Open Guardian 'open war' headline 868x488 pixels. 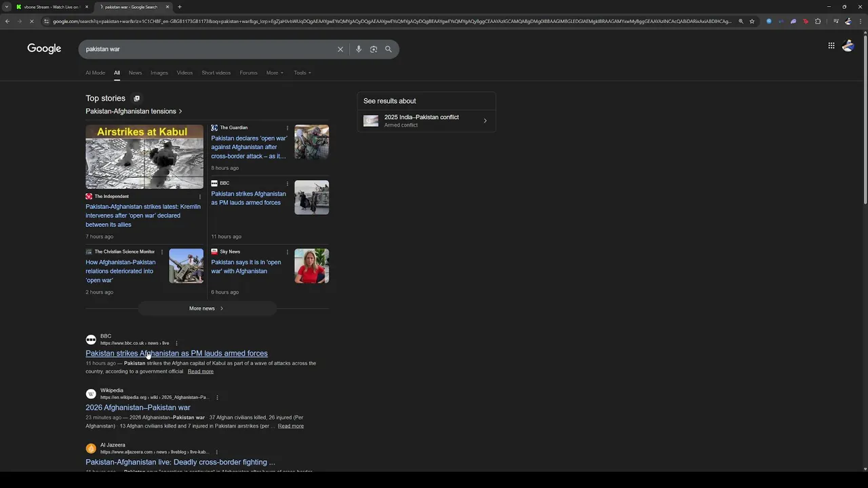click(249, 147)
